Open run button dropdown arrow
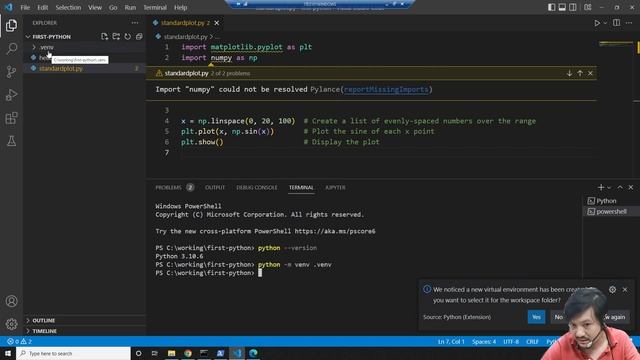This screenshot has width=640, height=360. pos(605,23)
